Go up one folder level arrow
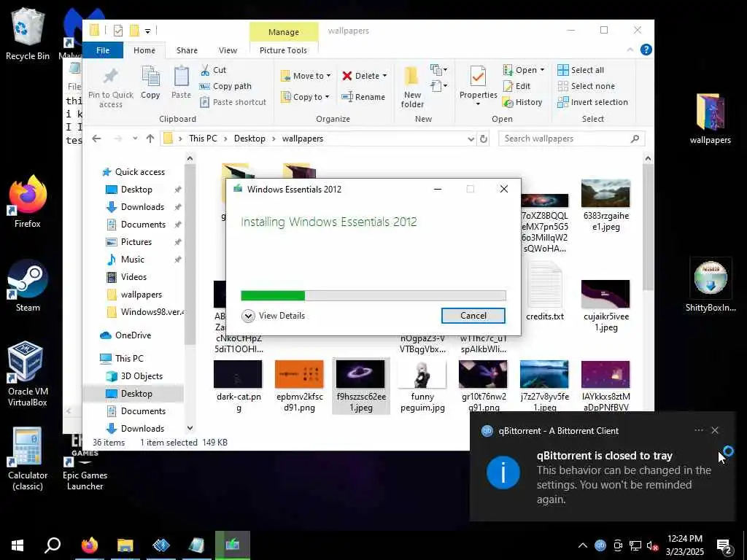The image size is (747, 560). pyautogui.click(x=150, y=139)
